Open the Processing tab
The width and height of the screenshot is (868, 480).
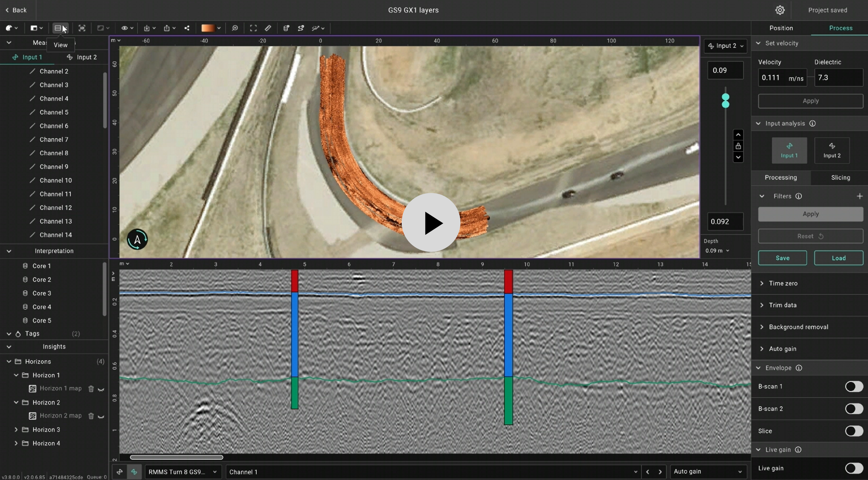pos(781,177)
